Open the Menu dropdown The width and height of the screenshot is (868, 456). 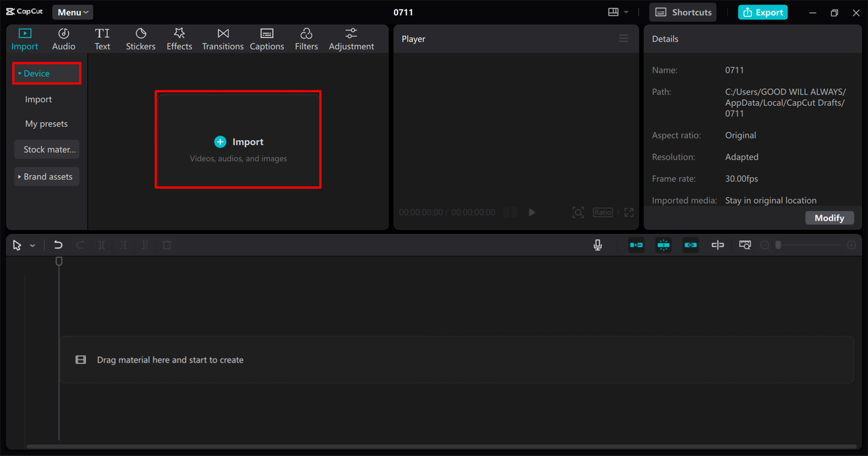pyautogui.click(x=73, y=12)
